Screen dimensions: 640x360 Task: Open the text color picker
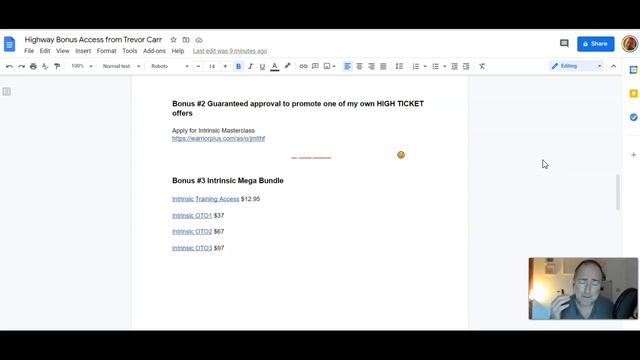click(275, 66)
